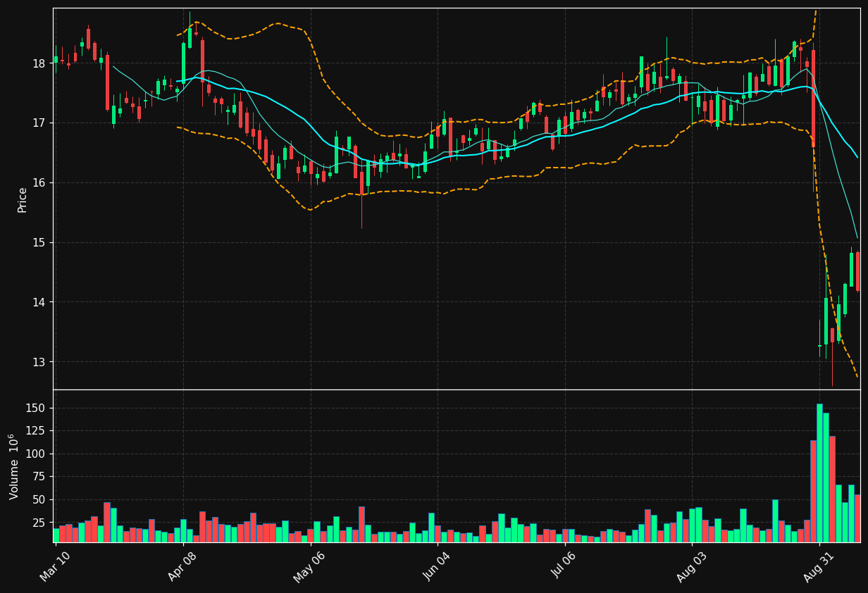Image resolution: width=868 pixels, height=593 pixels.
Task: Click the price axis value 18
Action: click(39, 63)
